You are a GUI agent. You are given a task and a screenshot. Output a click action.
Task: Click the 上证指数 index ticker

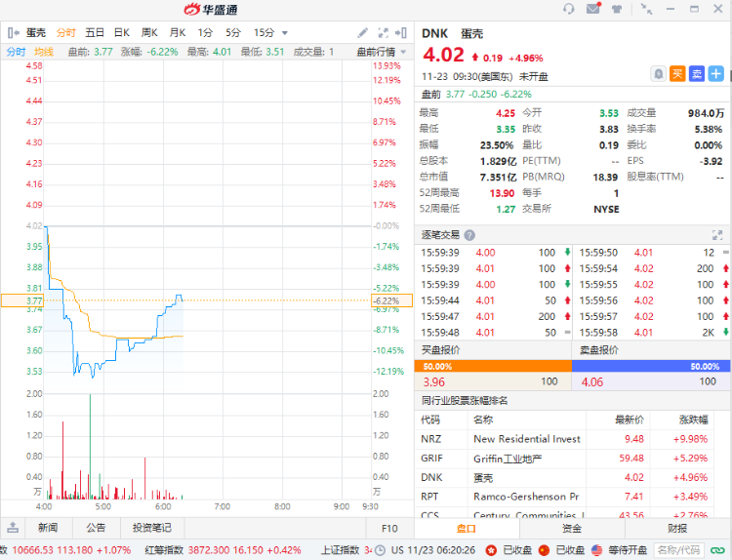346,550
